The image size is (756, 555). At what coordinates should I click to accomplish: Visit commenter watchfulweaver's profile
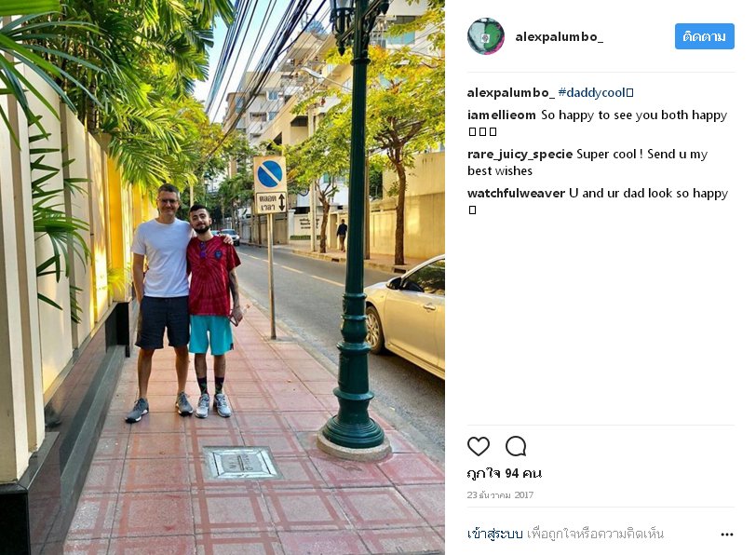[516, 194]
